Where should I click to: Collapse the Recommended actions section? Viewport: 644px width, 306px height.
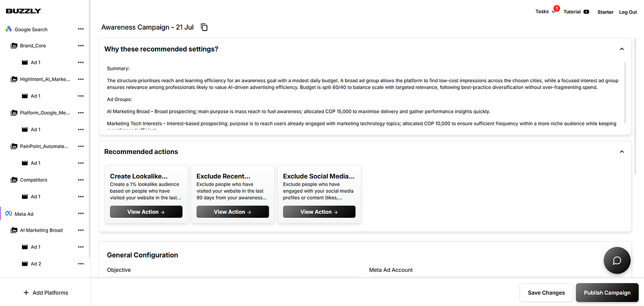(x=622, y=151)
